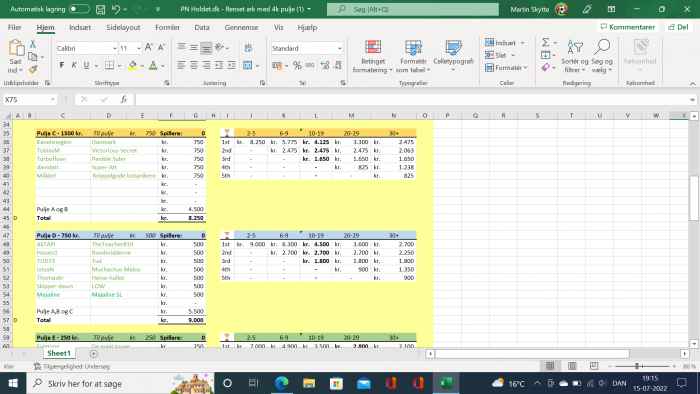Viewport: 700px width, 394px height.
Task: Select the Format Painter brush
Action: point(33,69)
